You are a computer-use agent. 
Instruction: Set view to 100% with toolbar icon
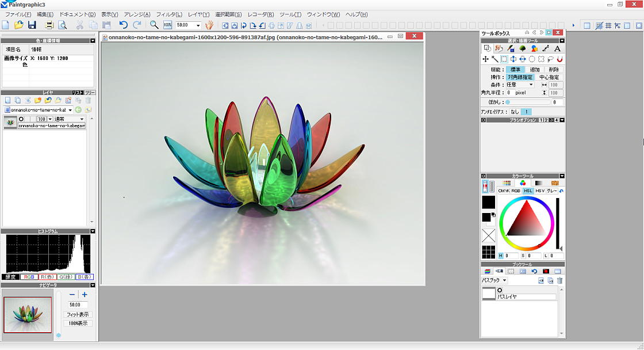167,25
